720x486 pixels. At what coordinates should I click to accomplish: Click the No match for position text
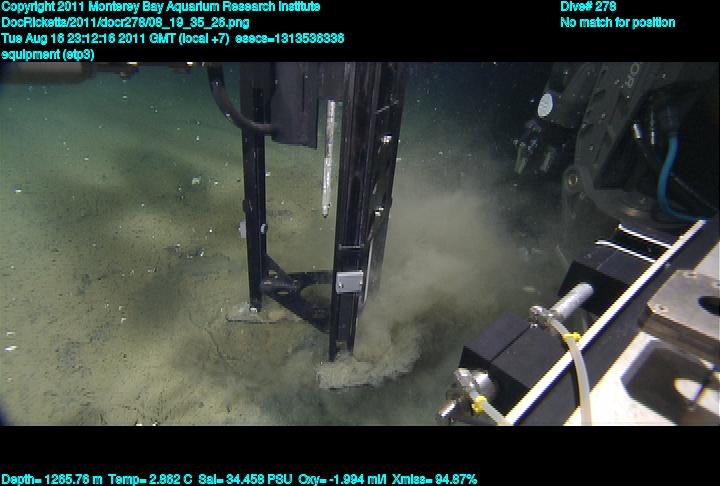pyautogui.click(x=617, y=22)
